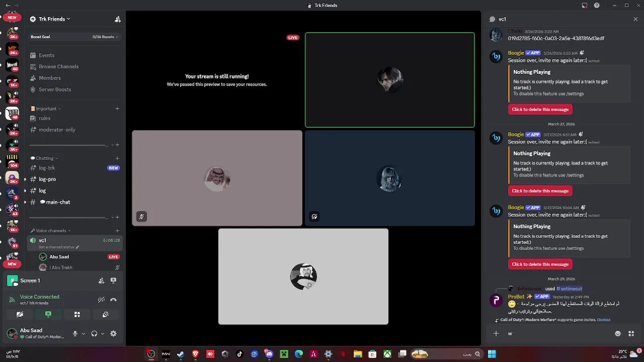This screenshot has width=644, height=362.
Task: Select the bottom gray participant tile
Action: tap(303, 277)
